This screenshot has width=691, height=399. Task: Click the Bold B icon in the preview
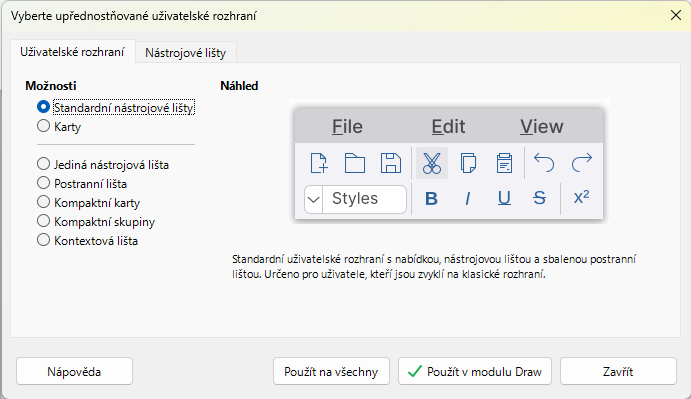coord(431,199)
